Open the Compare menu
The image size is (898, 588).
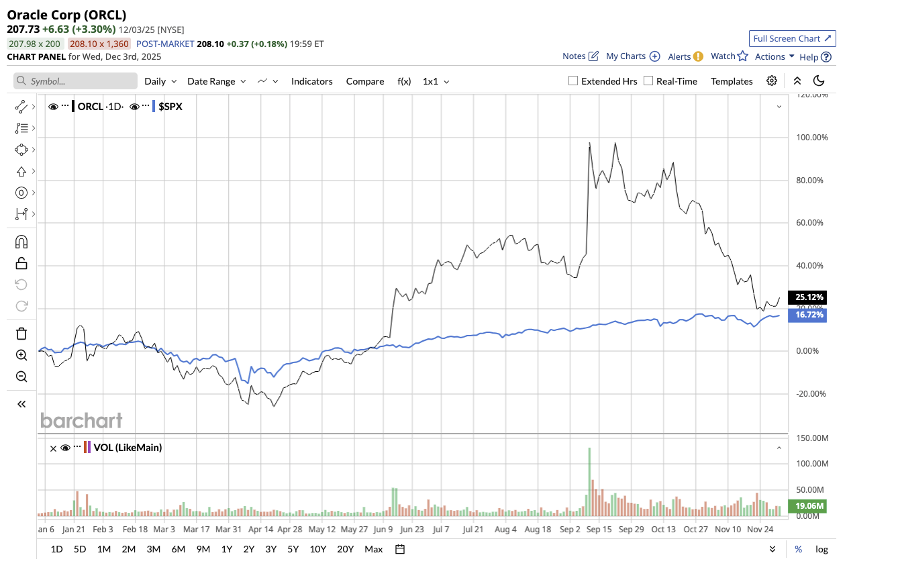[365, 81]
